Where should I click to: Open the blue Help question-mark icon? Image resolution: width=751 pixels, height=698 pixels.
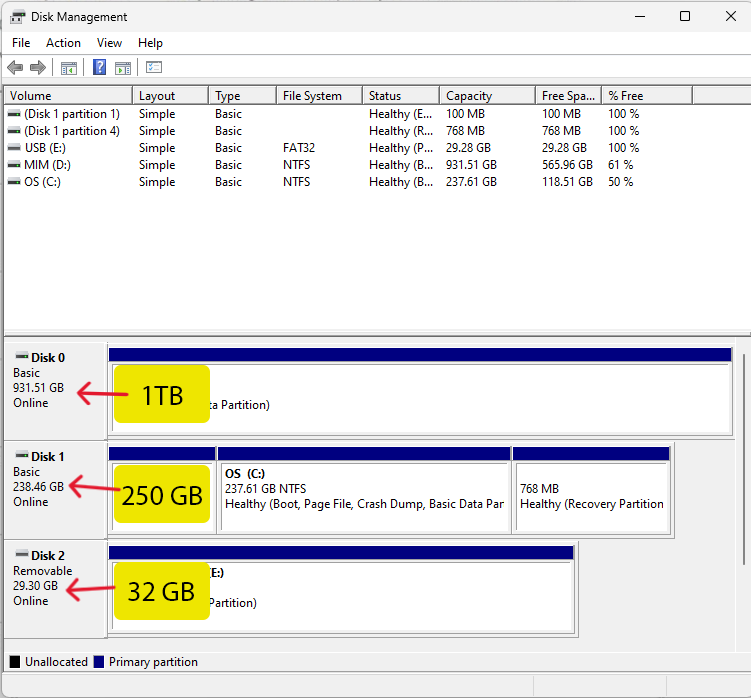(100, 67)
